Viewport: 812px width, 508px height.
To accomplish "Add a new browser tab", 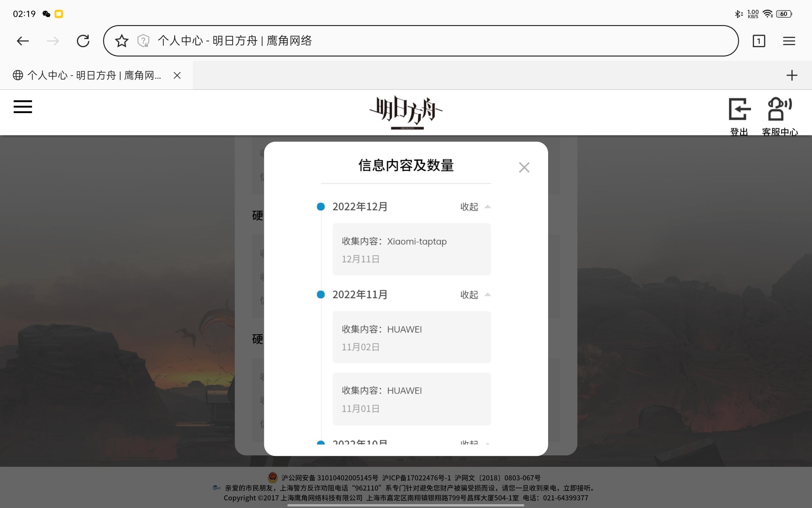I will pyautogui.click(x=791, y=75).
